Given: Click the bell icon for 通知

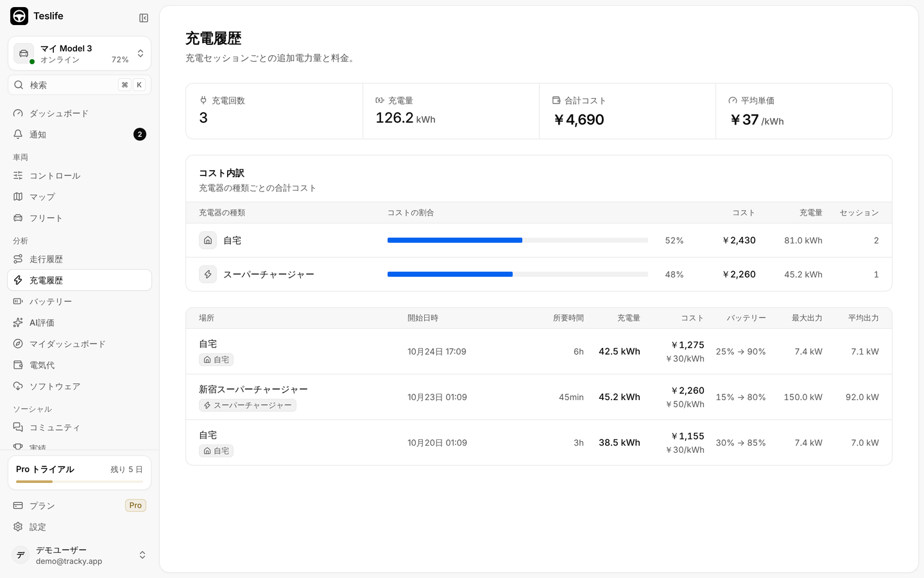Looking at the screenshot, I should coord(18,134).
